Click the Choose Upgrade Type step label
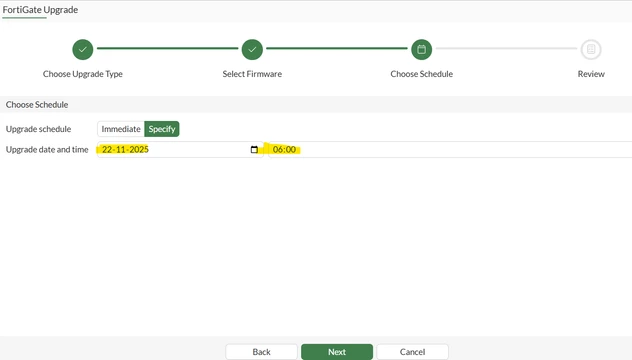 tap(83, 74)
